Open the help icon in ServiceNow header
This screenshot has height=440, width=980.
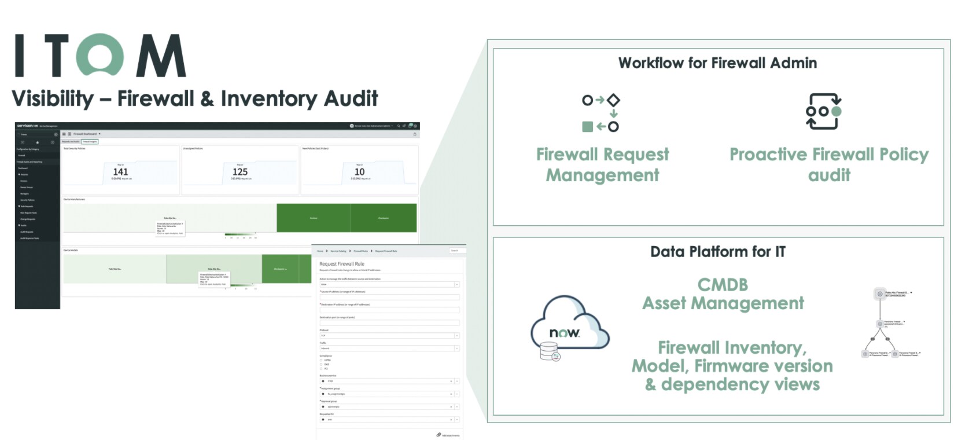(x=410, y=126)
